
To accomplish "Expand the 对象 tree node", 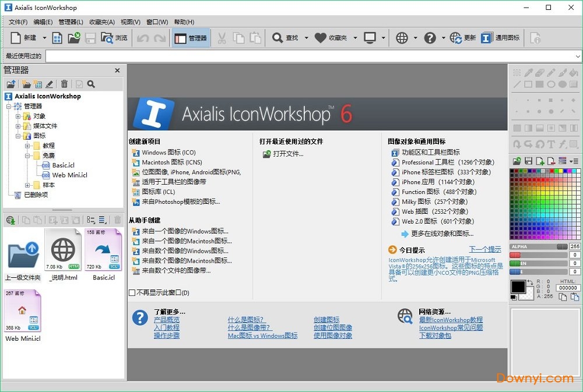I will pos(18,116).
